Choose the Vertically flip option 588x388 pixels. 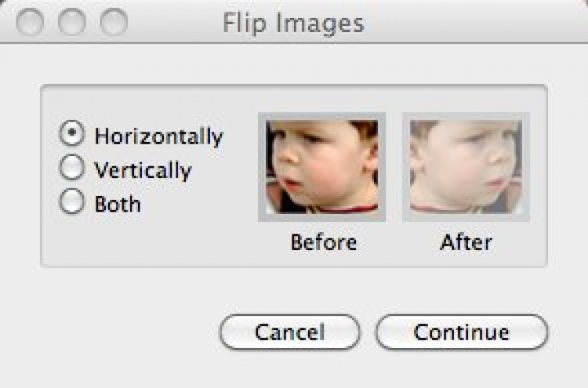click(71, 169)
